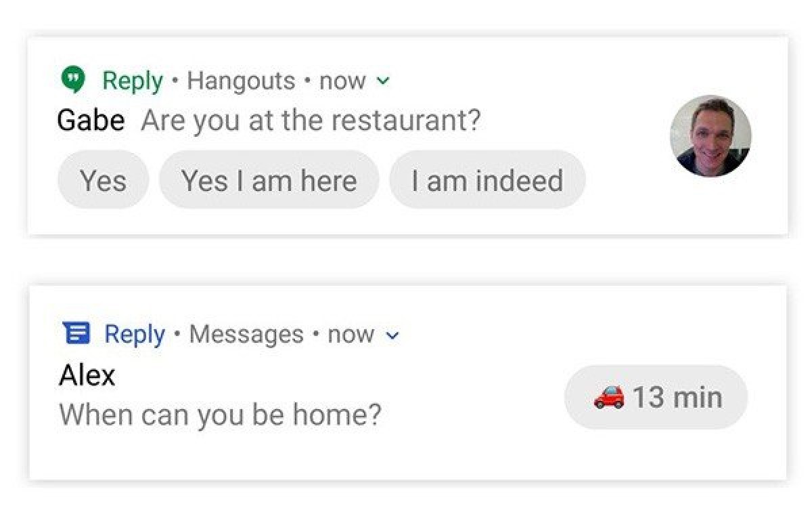Image resolution: width=812 pixels, height=508 pixels.
Task: Click the Messages app name in header
Action: 246,334
